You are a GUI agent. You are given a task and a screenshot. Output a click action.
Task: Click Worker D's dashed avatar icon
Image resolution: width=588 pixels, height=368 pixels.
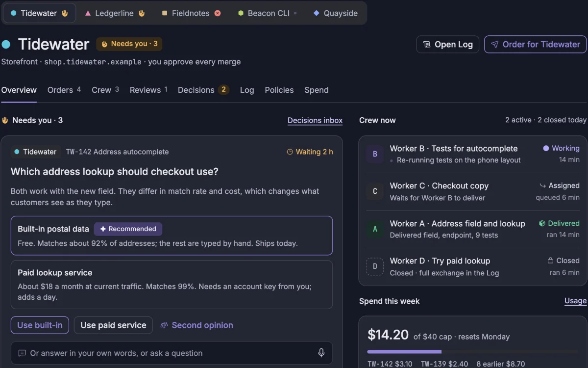pyautogui.click(x=375, y=266)
